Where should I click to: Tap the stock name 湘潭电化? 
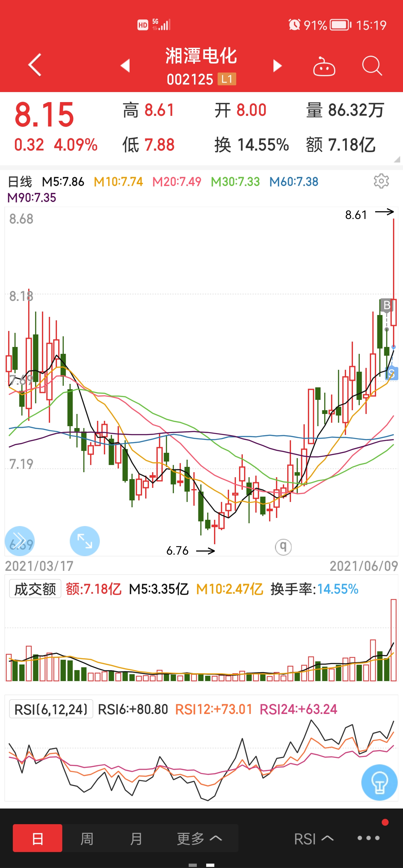[201, 56]
